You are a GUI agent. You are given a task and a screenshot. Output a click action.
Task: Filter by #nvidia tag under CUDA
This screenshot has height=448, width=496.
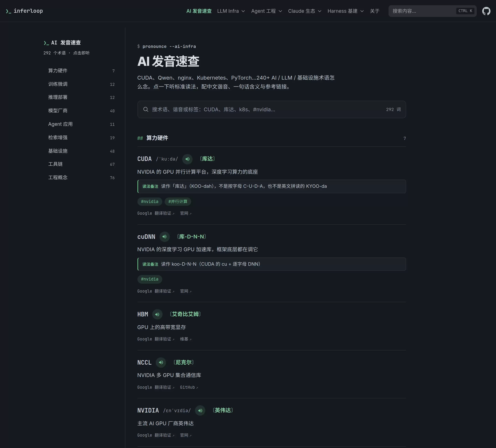[150, 202]
